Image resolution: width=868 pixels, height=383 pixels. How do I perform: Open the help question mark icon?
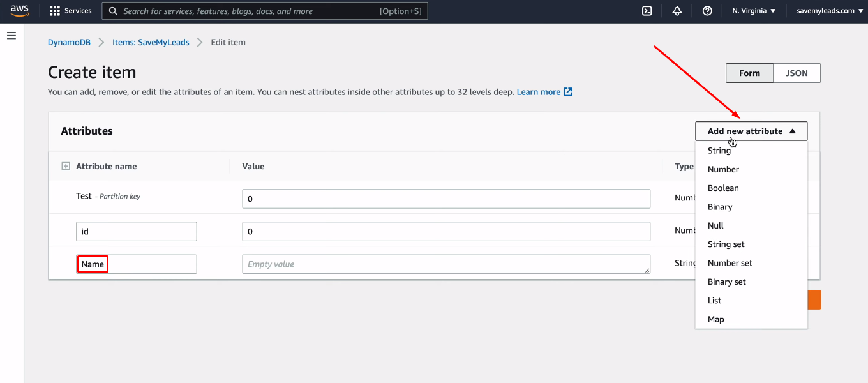pyautogui.click(x=707, y=11)
